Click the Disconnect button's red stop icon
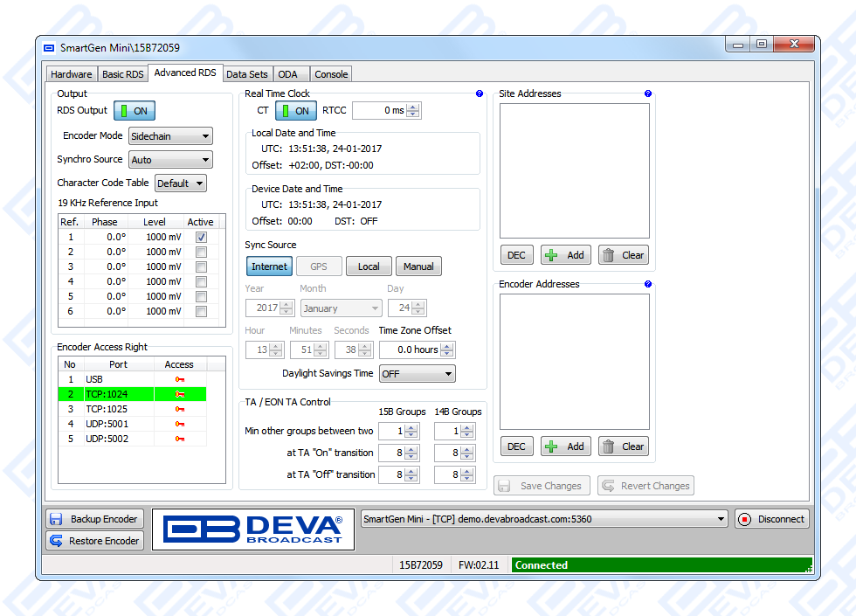The width and height of the screenshot is (856, 616). click(745, 519)
